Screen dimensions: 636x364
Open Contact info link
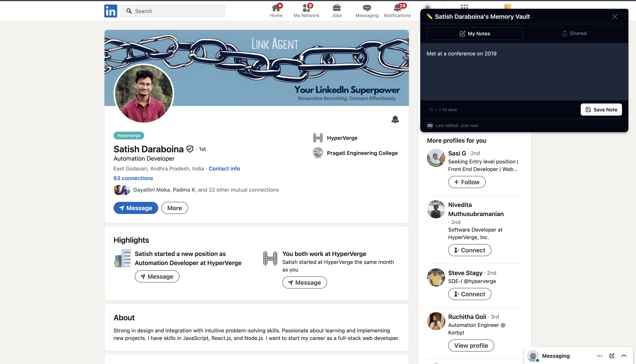pos(224,169)
